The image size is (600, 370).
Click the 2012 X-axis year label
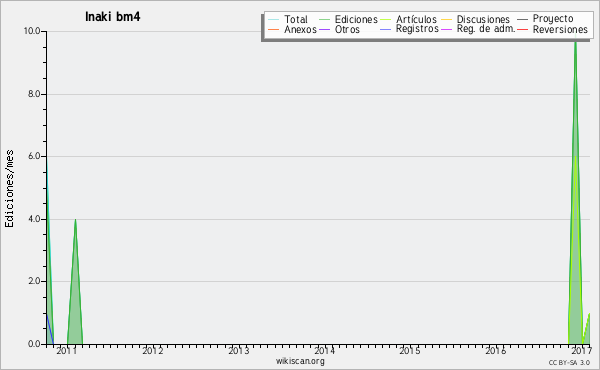[x=153, y=350]
